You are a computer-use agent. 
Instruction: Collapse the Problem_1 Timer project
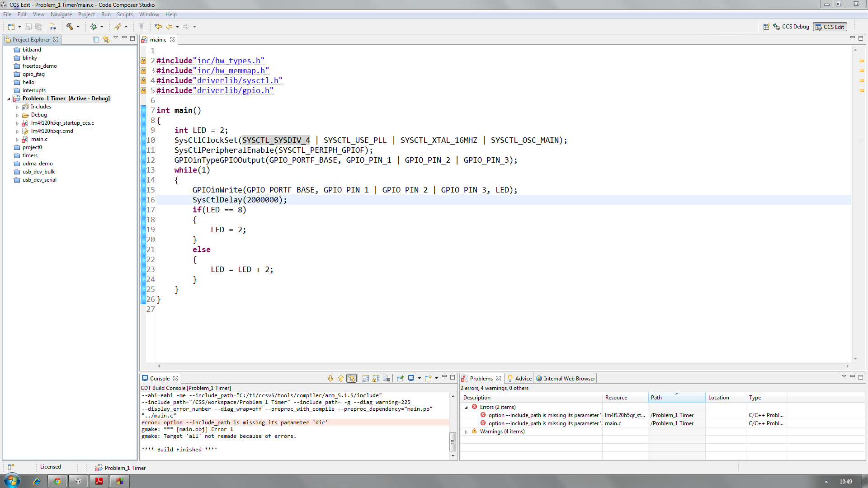pyautogui.click(x=9, y=99)
